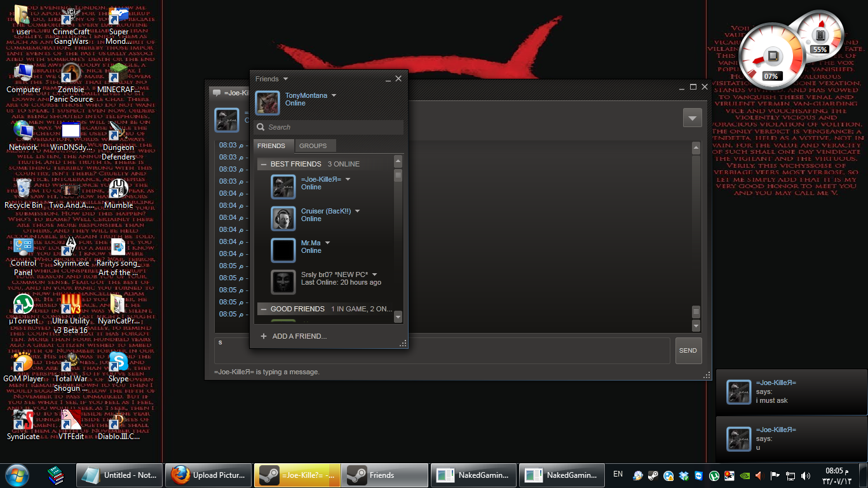
Task: Click Cruiser (BacK!!) avatar in friends list
Action: (283, 219)
